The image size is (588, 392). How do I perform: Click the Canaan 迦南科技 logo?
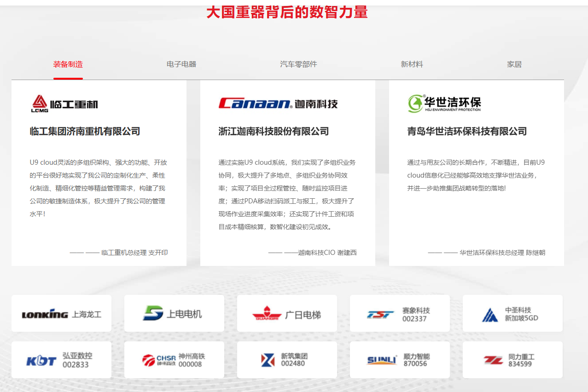point(278,104)
